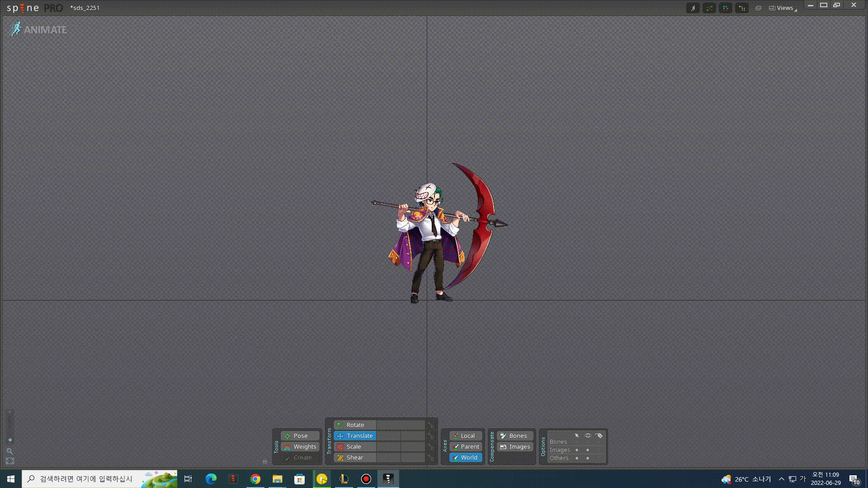Click the lock icon left of Tools panel
This screenshot has width=868, height=488.
tap(265, 461)
